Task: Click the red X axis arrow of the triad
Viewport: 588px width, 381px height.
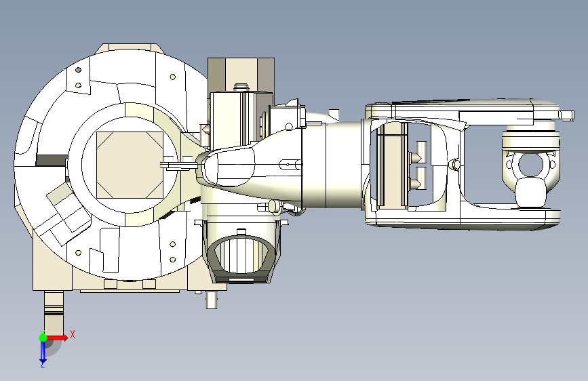Action: [x=57, y=338]
